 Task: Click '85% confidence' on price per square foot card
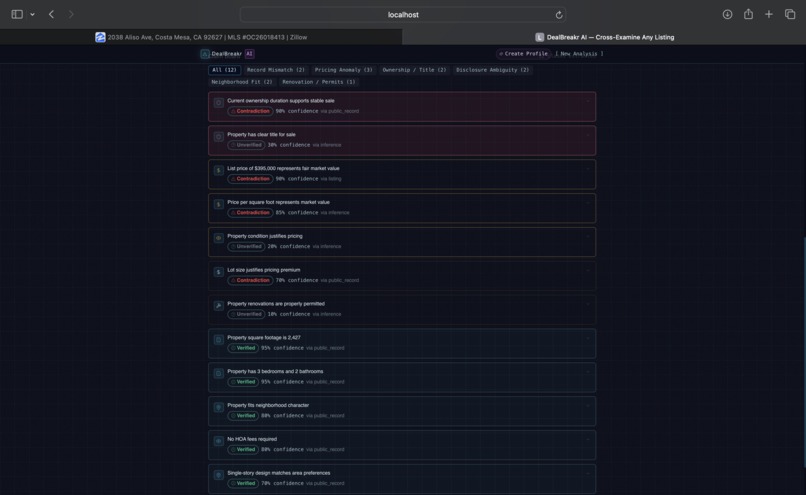pos(297,213)
